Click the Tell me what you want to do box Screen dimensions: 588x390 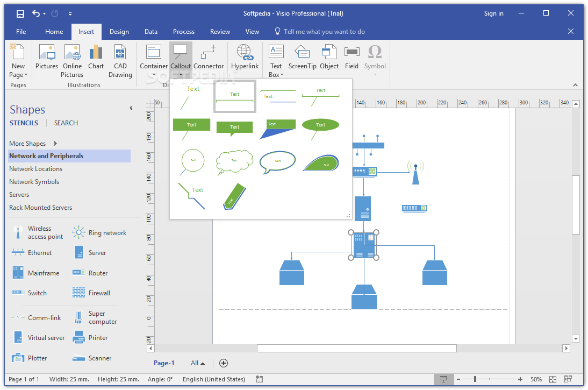[x=320, y=32]
